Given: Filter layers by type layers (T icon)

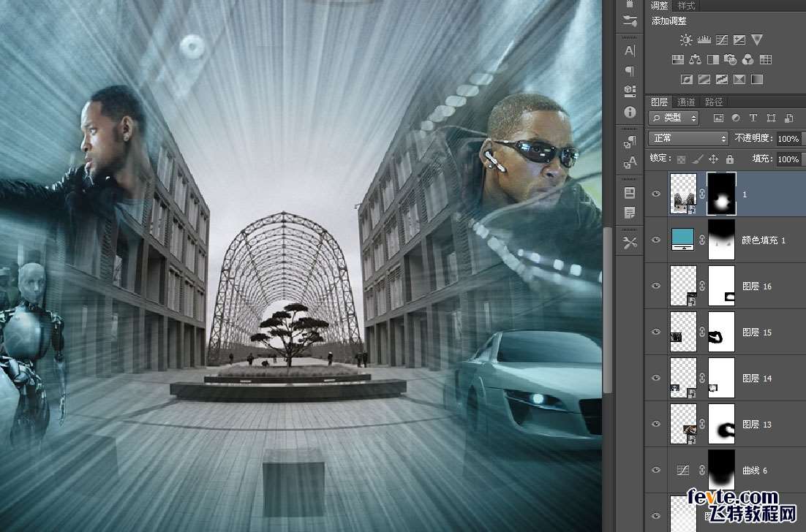Looking at the screenshot, I should tap(753, 118).
